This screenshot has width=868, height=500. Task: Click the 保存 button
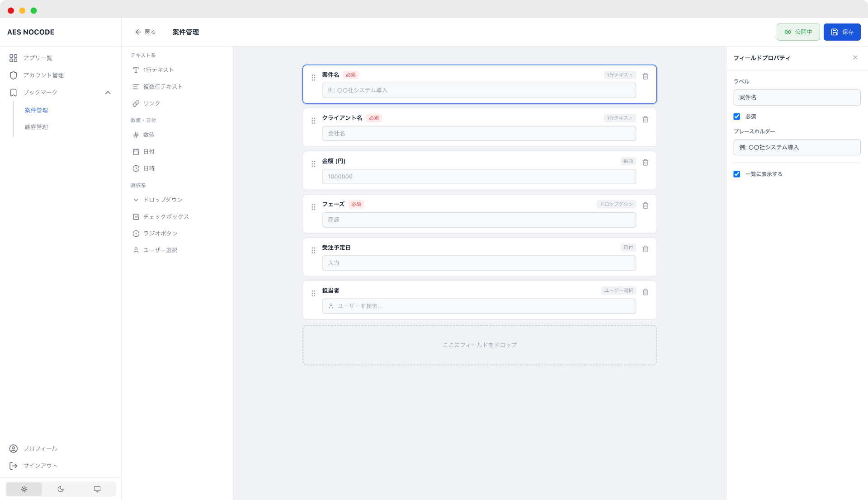click(x=842, y=32)
